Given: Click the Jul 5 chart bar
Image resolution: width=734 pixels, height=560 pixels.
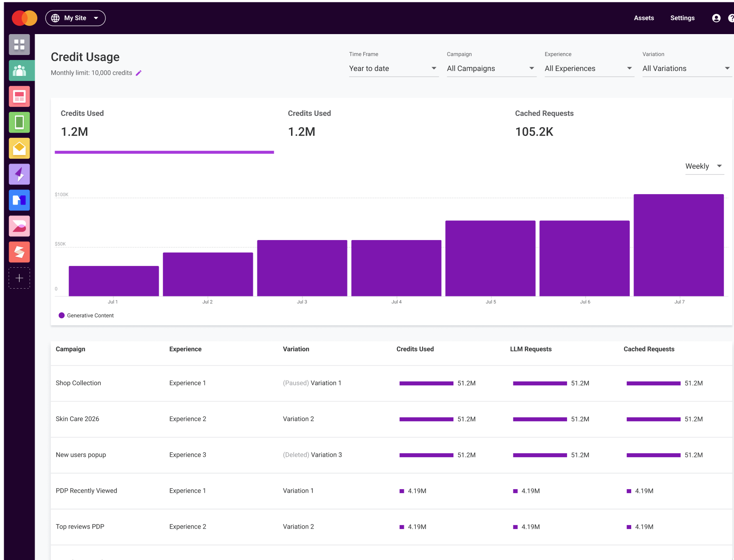Looking at the screenshot, I should tap(490, 259).
